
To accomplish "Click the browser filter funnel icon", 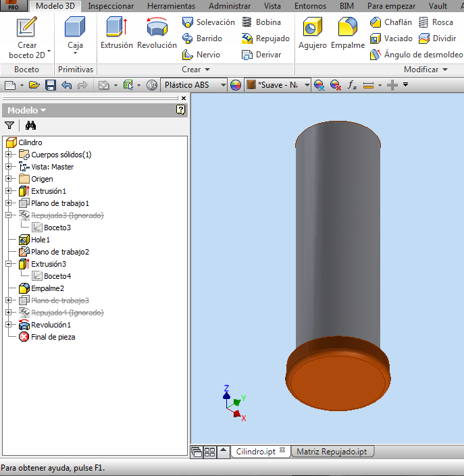I will pyautogui.click(x=9, y=126).
